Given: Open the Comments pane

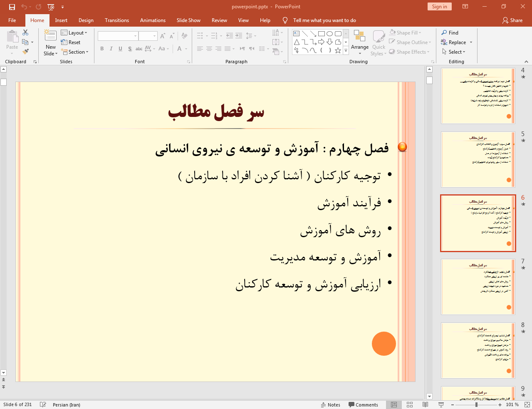Looking at the screenshot, I should click(363, 404).
